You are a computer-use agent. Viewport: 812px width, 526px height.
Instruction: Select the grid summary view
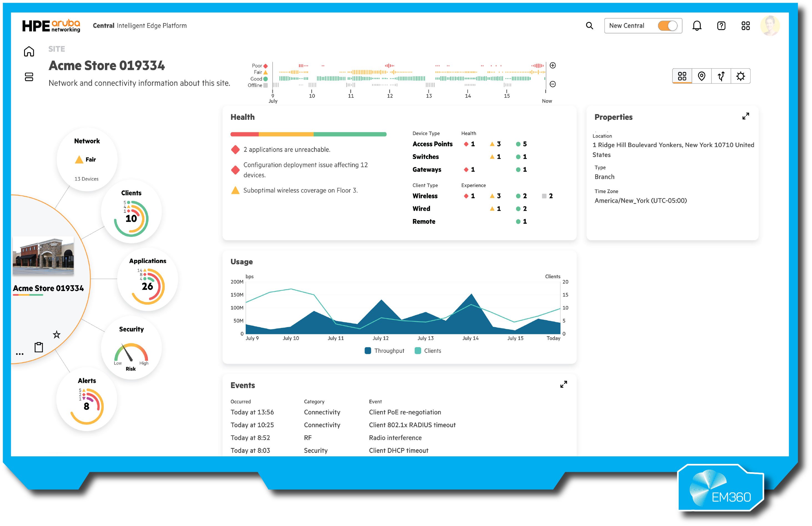point(682,76)
